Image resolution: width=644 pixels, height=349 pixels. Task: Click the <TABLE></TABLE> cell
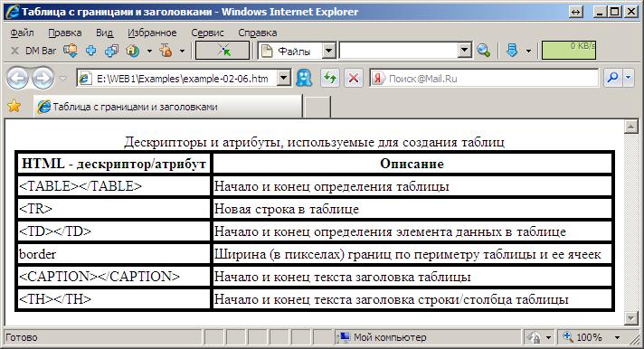114,186
